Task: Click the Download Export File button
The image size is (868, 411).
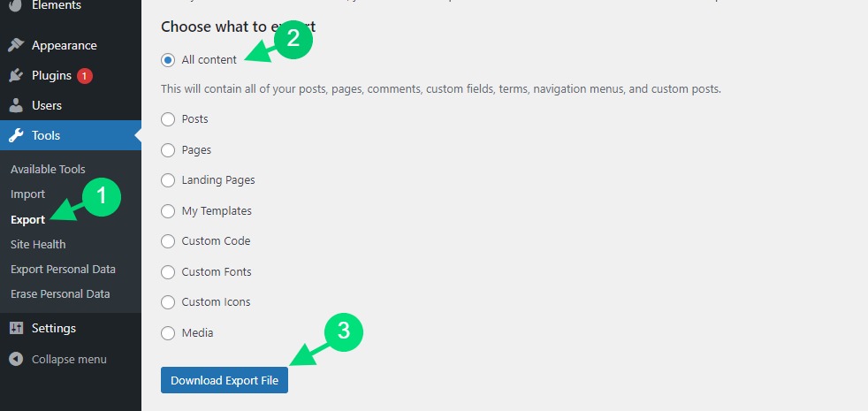Action: 225,381
